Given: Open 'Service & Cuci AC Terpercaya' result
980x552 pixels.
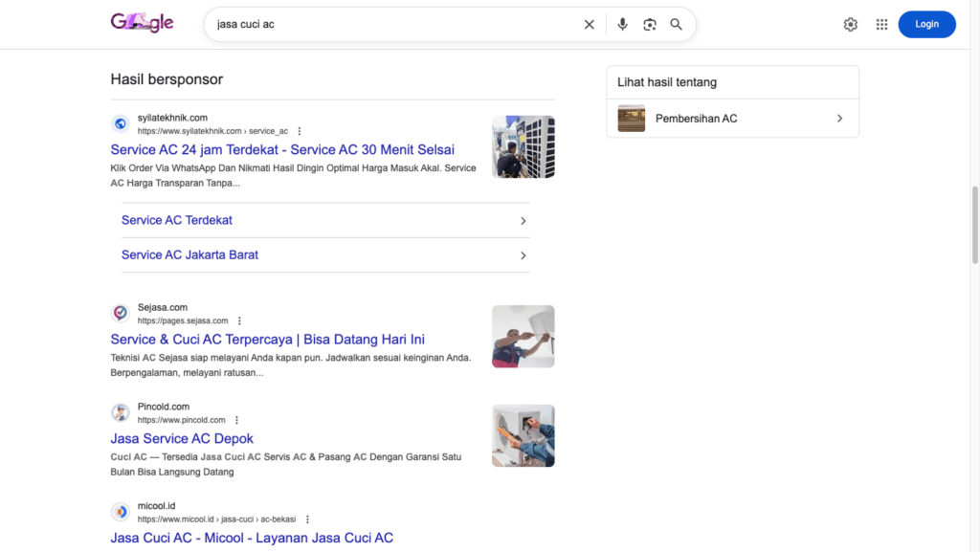Looking at the screenshot, I should click(x=268, y=339).
